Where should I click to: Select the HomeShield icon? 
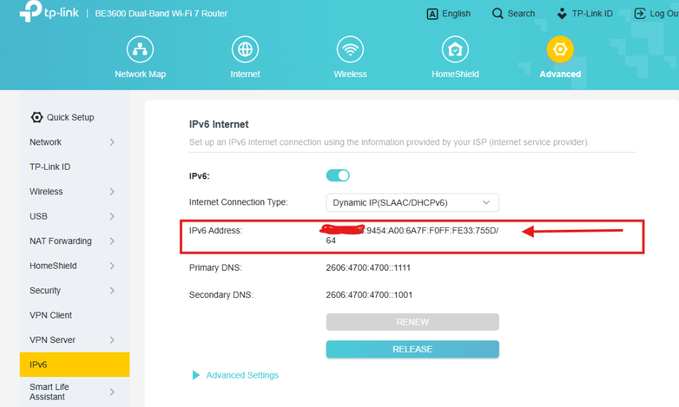[455, 49]
